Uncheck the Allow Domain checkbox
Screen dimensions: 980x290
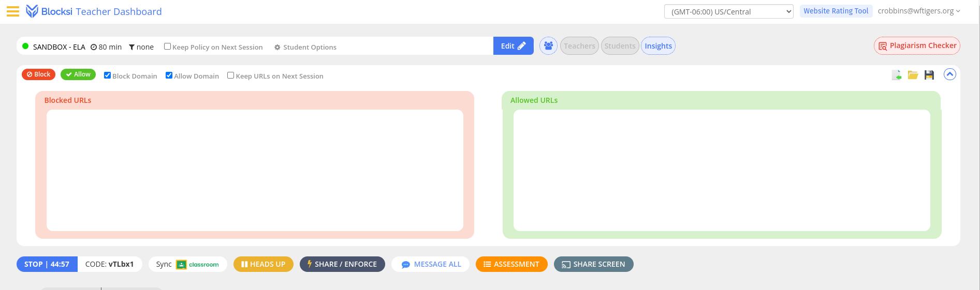169,75
